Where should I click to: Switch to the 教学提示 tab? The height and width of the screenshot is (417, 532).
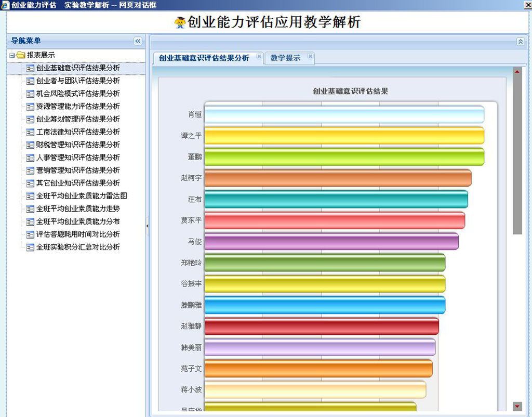[285, 58]
